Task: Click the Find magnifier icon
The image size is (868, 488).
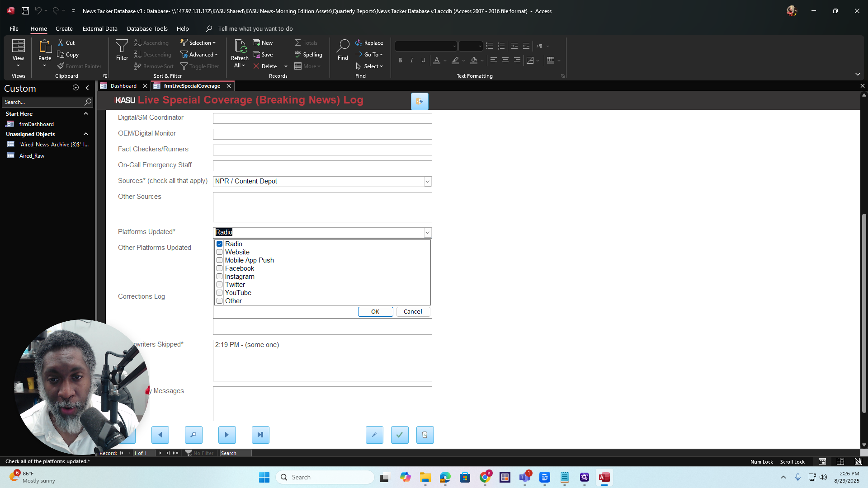Action: pos(343,46)
